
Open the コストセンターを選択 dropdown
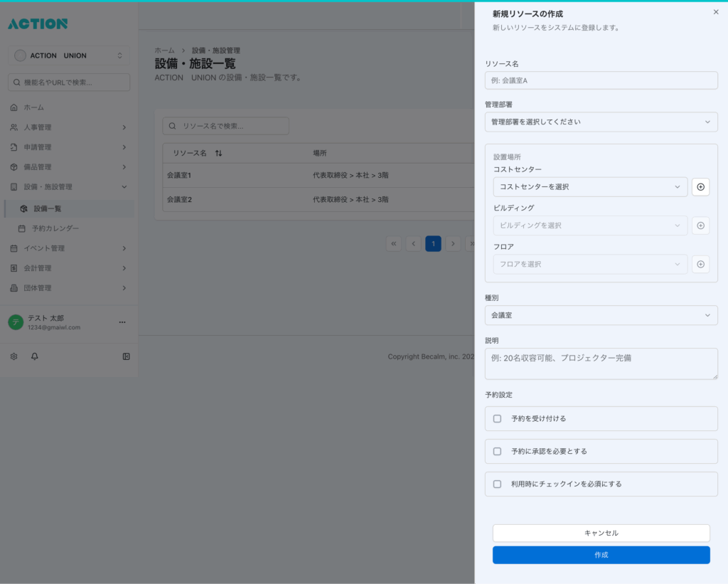(590, 187)
